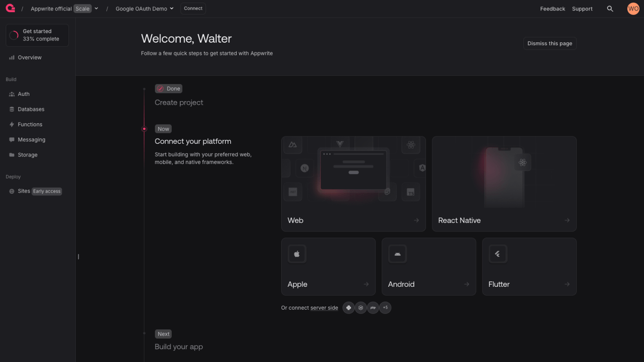
Task: Select the PHP server-side SDK icon
Action: [373, 308]
